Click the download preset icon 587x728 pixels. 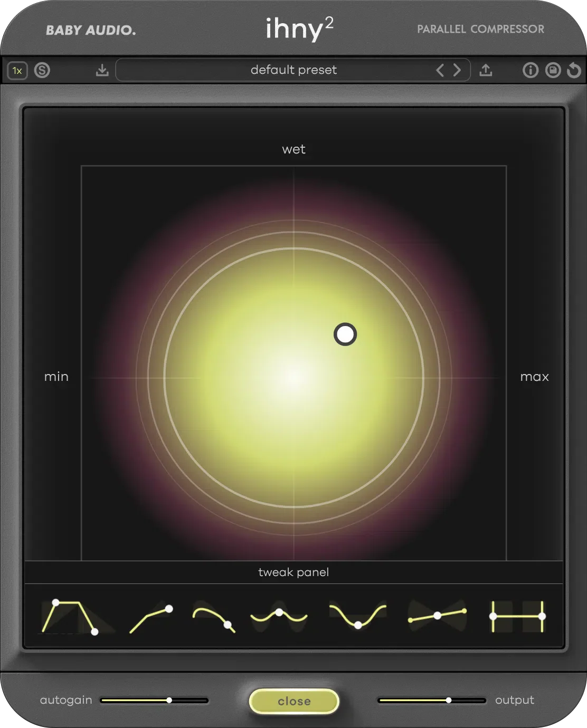[102, 70]
